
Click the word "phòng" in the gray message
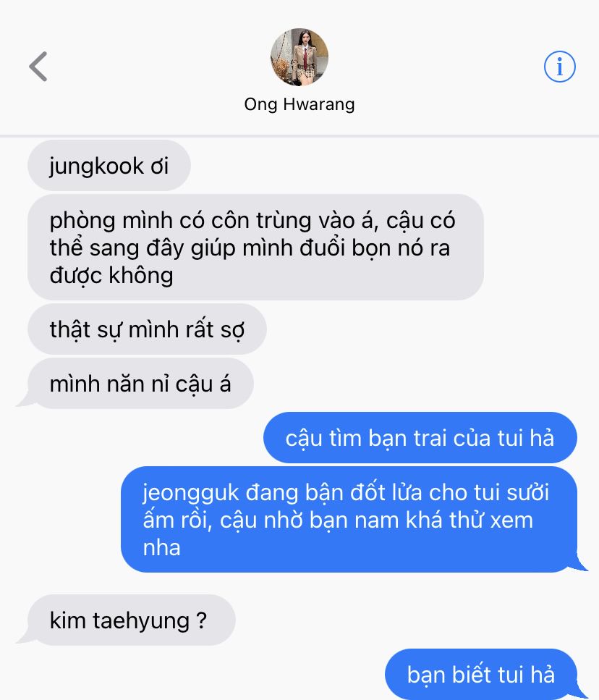coord(82,222)
